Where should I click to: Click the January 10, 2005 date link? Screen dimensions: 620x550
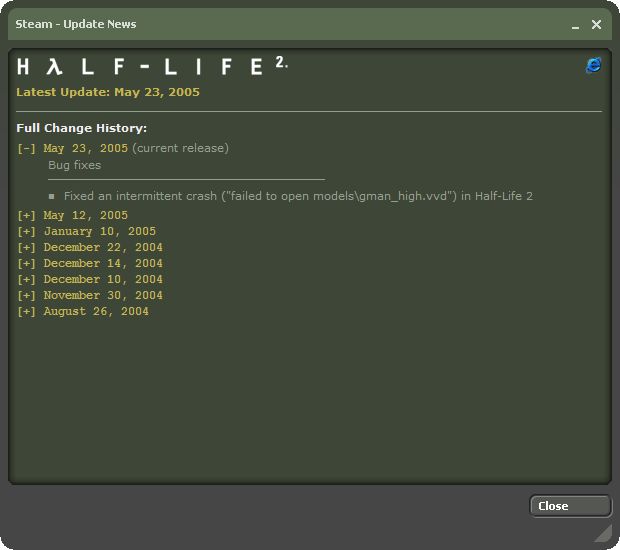100,231
